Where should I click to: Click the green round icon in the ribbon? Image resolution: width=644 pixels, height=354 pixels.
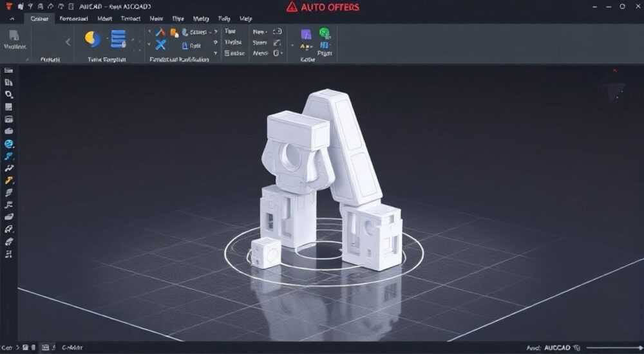tap(325, 33)
